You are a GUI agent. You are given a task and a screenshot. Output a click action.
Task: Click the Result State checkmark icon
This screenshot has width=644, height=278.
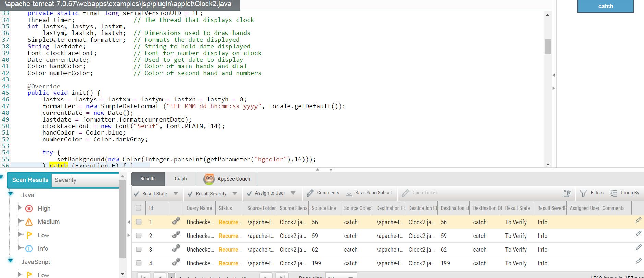(x=136, y=194)
